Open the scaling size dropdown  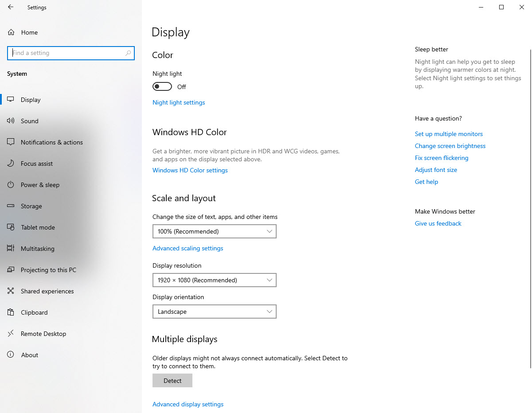tap(215, 231)
